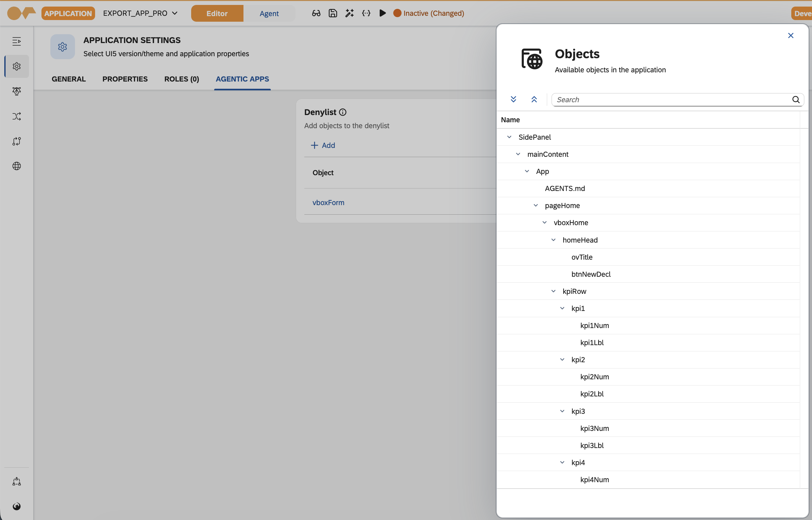Expand all tree nodes with double-down chevrons
The image size is (812, 520).
coord(513,99)
